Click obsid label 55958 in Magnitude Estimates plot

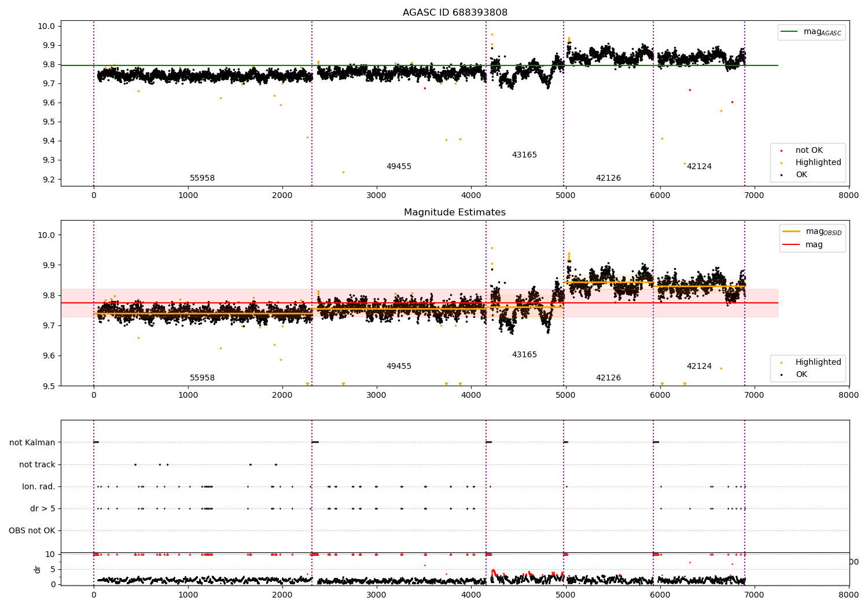coord(203,378)
